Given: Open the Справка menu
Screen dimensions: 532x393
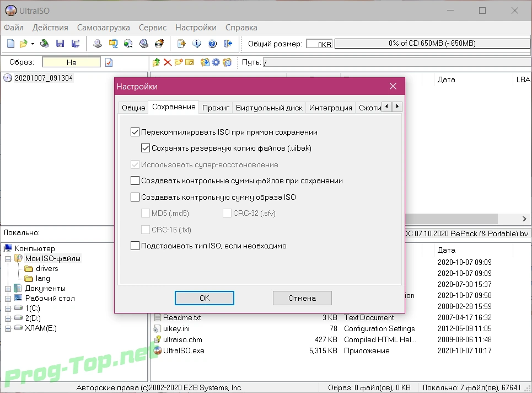Looking at the screenshot, I should click(241, 28).
